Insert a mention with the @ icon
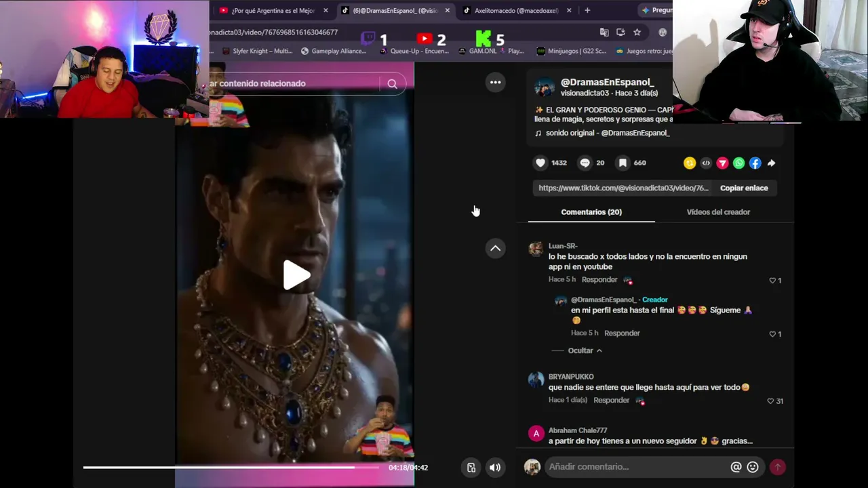 click(736, 466)
